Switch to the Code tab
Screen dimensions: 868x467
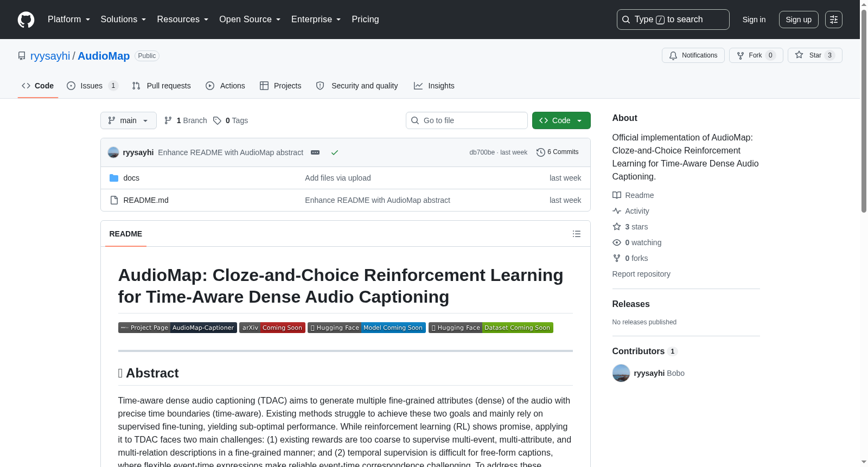click(38, 86)
